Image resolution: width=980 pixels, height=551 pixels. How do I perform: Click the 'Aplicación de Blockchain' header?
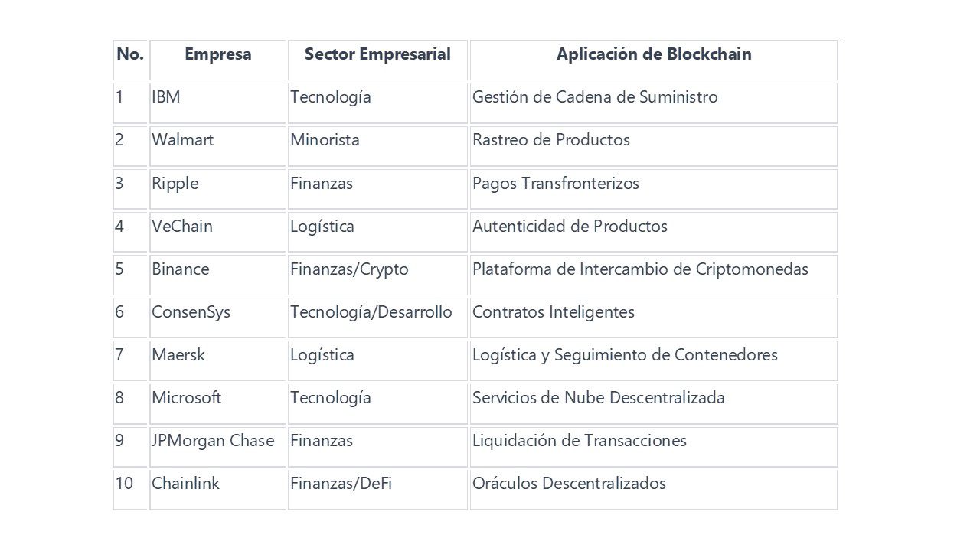click(654, 54)
